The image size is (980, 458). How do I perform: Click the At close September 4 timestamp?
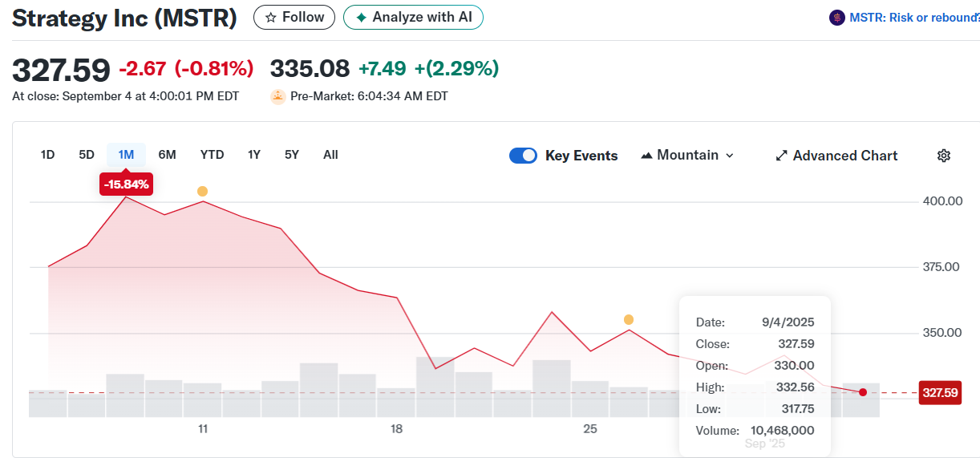[125, 96]
